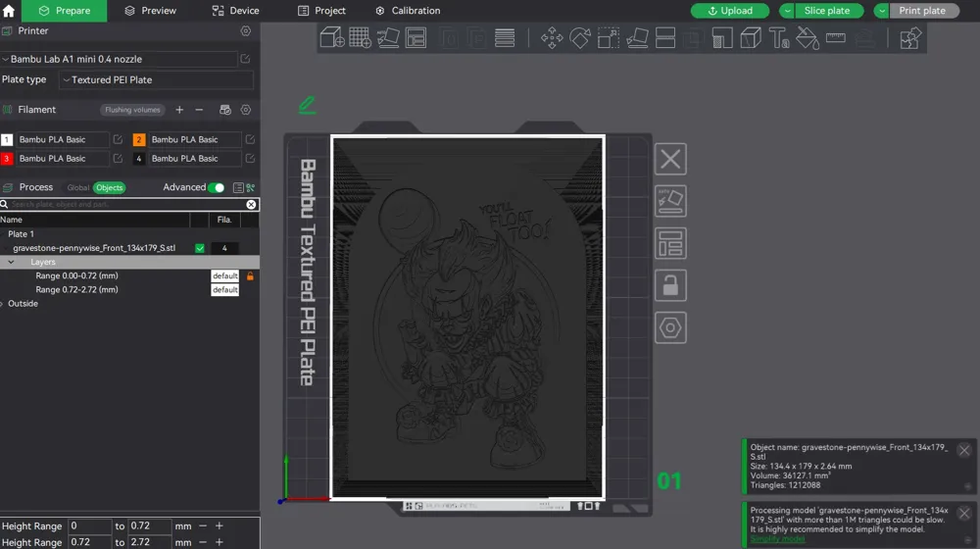
Task: Click the AMS filament sync icon
Action: [x=225, y=110]
